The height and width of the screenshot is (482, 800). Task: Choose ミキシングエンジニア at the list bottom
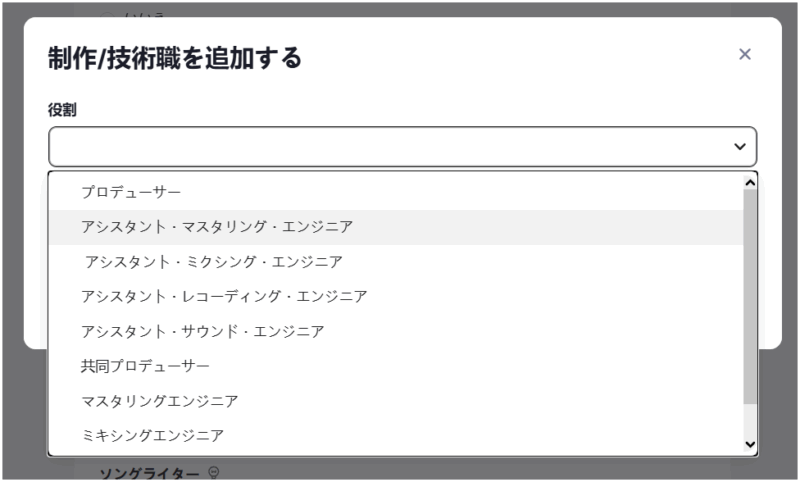point(153,435)
